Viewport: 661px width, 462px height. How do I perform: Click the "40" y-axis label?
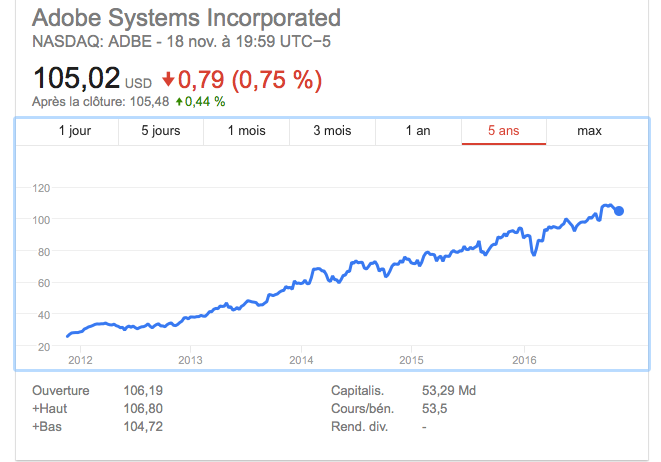tap(44, 315)
